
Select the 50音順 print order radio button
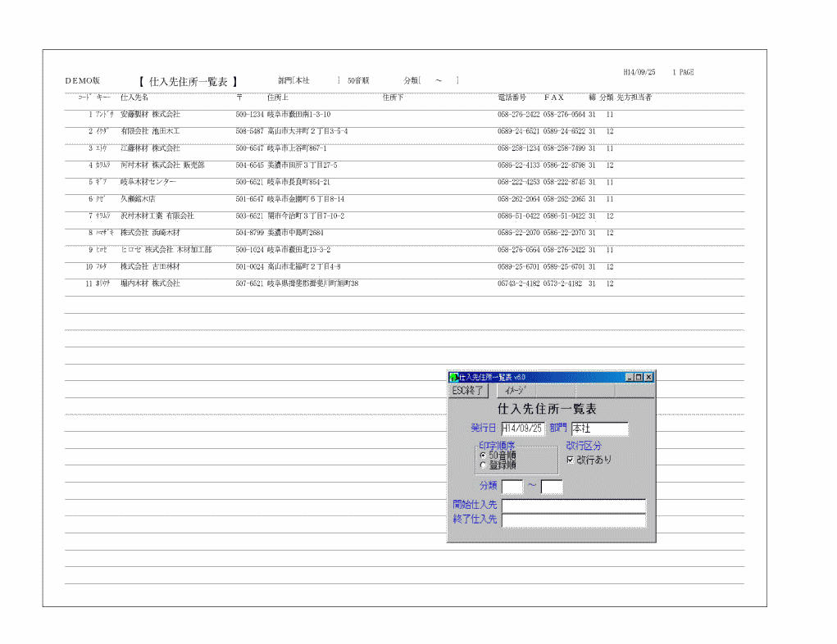pyautogui.click(x=483, y=456)
